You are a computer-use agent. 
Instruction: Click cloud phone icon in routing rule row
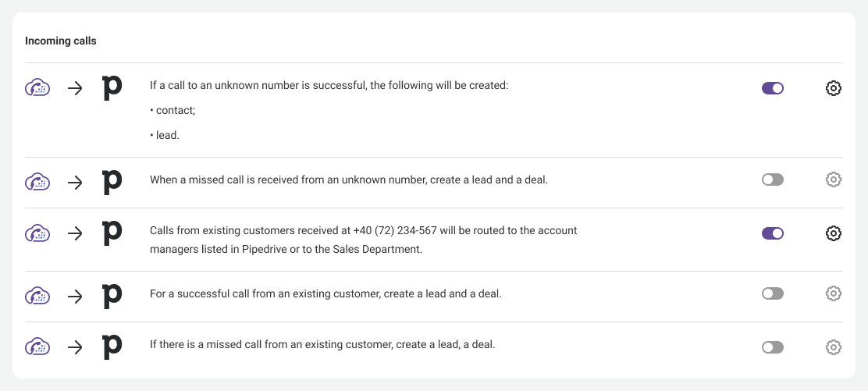[x=37, y=233]
